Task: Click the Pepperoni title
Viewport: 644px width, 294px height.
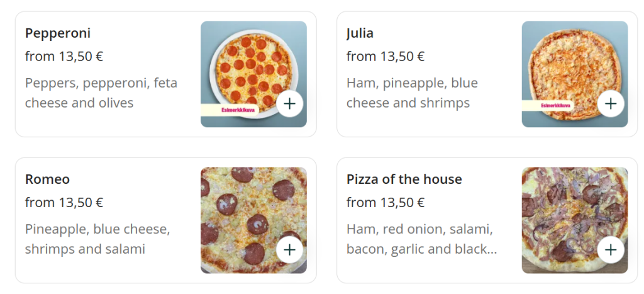Action: coord(58,33)
